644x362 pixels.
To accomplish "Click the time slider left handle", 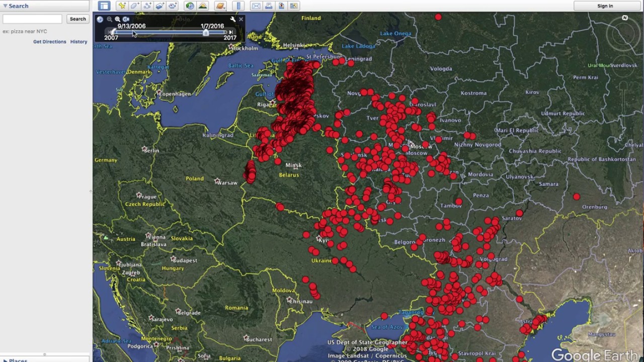I will [114, 32].
